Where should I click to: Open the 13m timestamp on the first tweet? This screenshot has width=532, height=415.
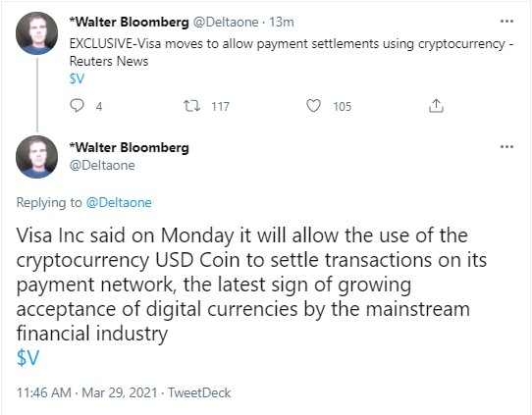click(282, 22)
